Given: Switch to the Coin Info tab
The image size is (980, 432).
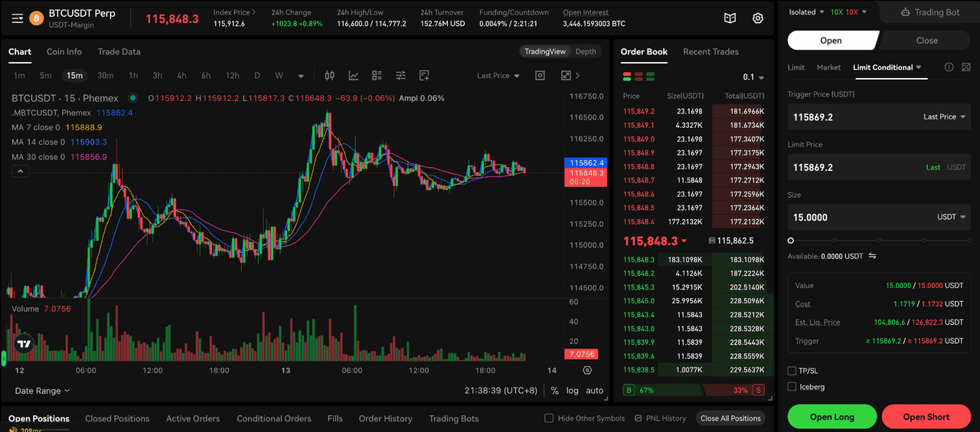Looking at the screenshot, I should click(64, 51).
